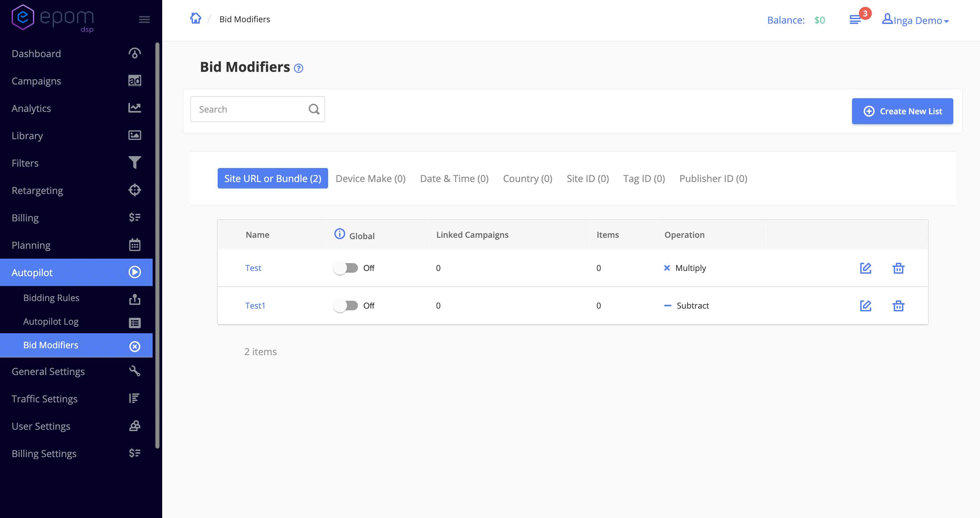Open Bidding Rules in sidebar

[51, 298]
